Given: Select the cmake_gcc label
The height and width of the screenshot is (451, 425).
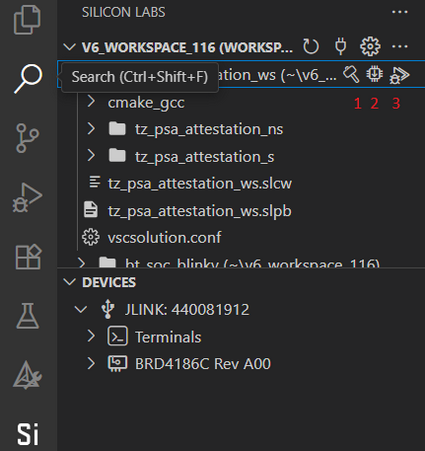Looking at the screenshot, I should click(146, 103).
